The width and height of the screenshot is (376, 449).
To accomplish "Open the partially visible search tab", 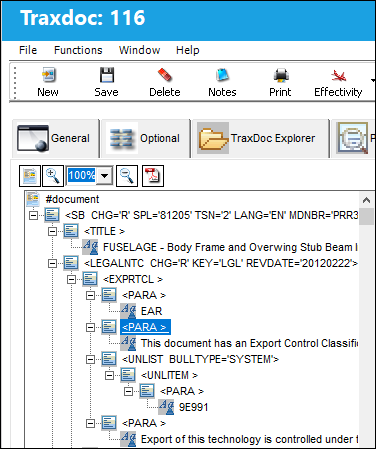I will pos(353,138).
